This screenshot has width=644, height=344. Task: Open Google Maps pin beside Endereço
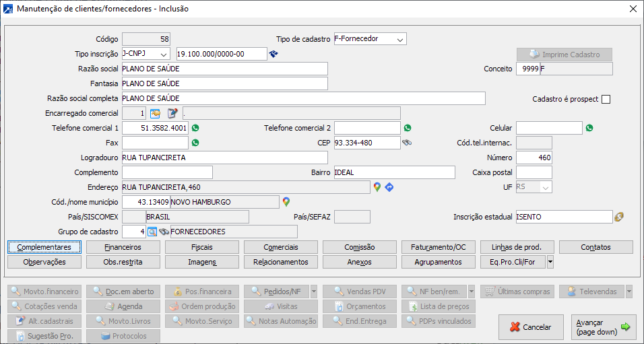377,187
